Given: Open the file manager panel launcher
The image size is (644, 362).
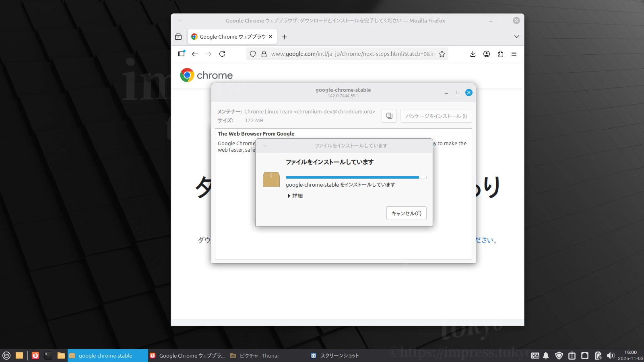Looking at the screenshot, I should pos(61,356).
